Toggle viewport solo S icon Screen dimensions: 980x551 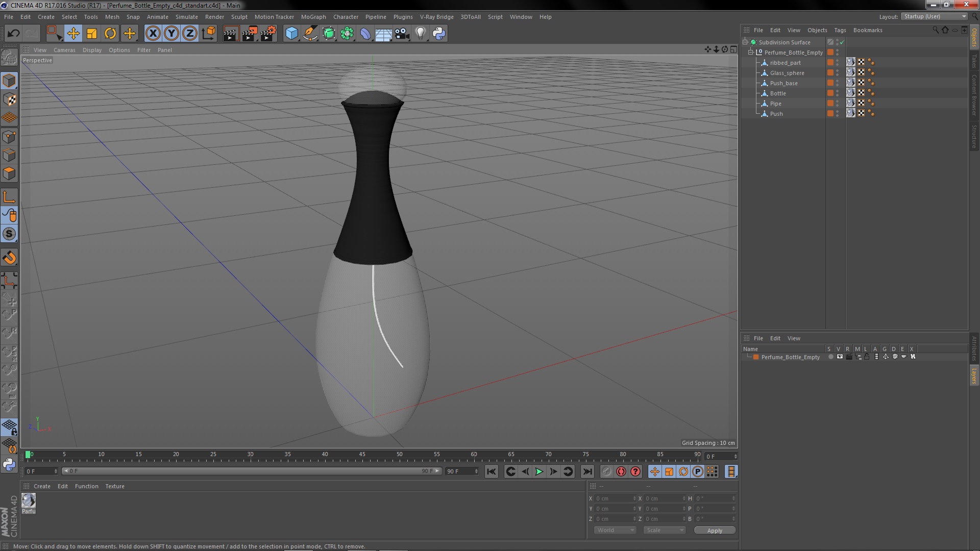pyautogui.click(x=9, y=234)
